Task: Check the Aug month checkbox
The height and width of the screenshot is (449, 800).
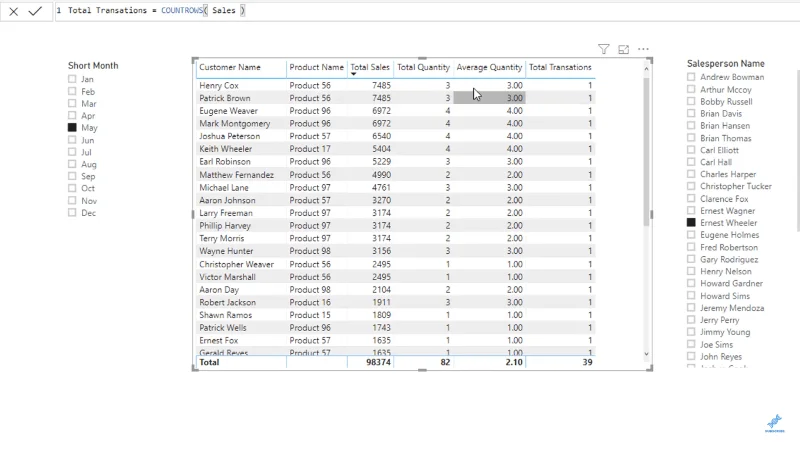Action: click(x=72, y=164)
